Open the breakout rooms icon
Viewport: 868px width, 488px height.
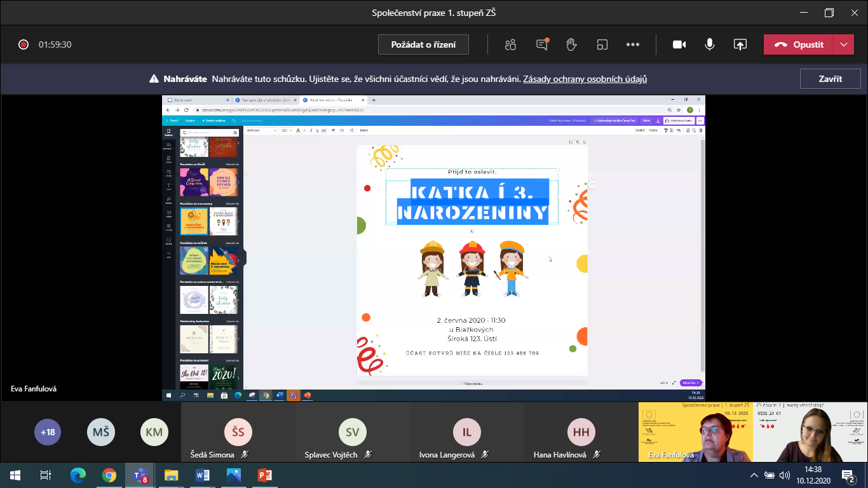point(602,44)
